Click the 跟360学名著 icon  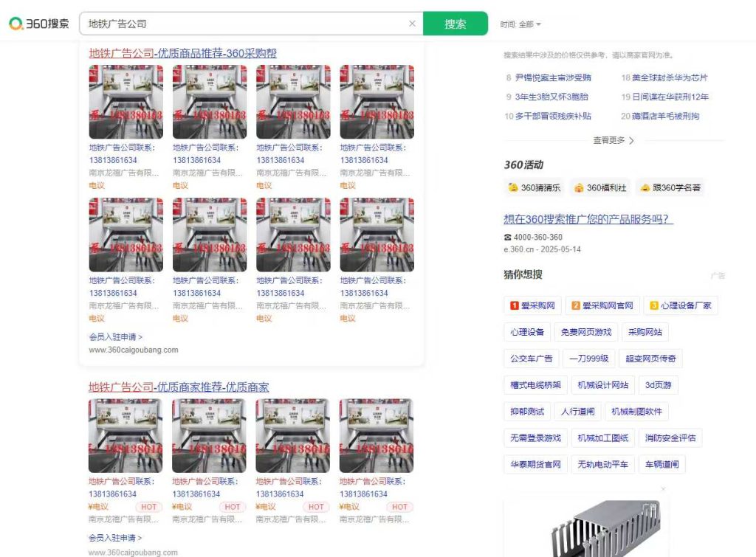(645, 187)
